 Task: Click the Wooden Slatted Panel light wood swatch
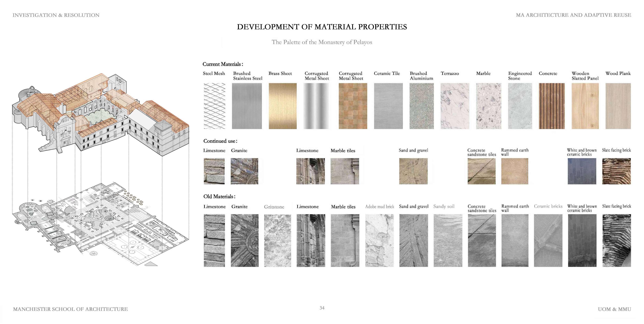(x=585, y=106)
